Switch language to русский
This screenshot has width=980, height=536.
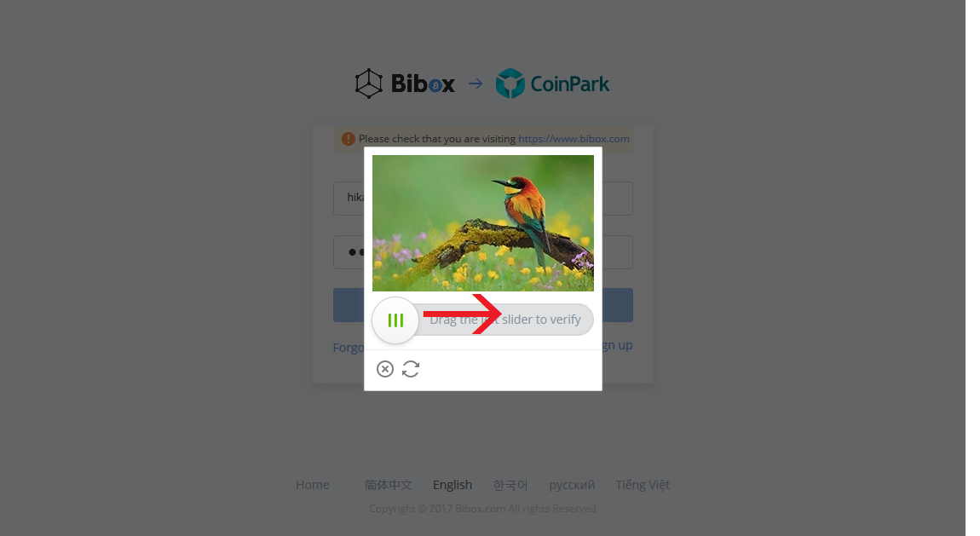(x=572, y=485)
